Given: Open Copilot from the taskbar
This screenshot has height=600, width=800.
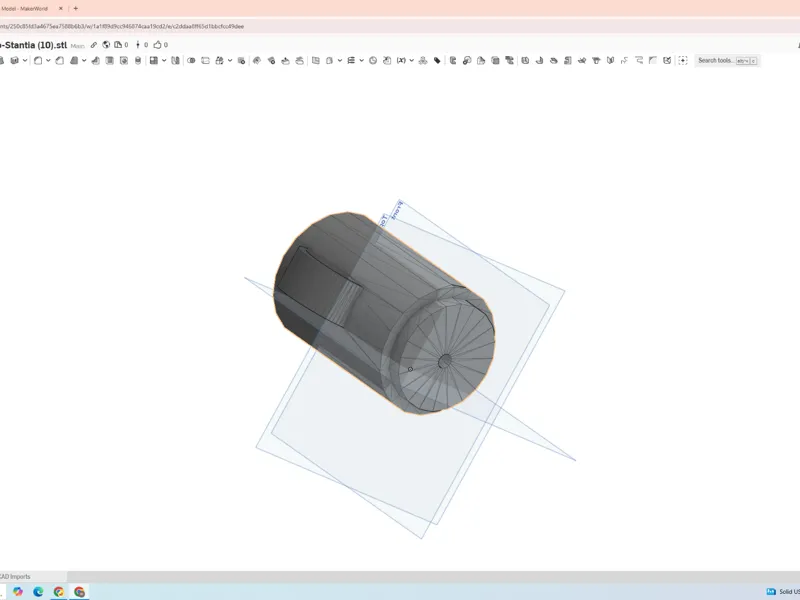Looking at the screenshot, I should [18, 591].
